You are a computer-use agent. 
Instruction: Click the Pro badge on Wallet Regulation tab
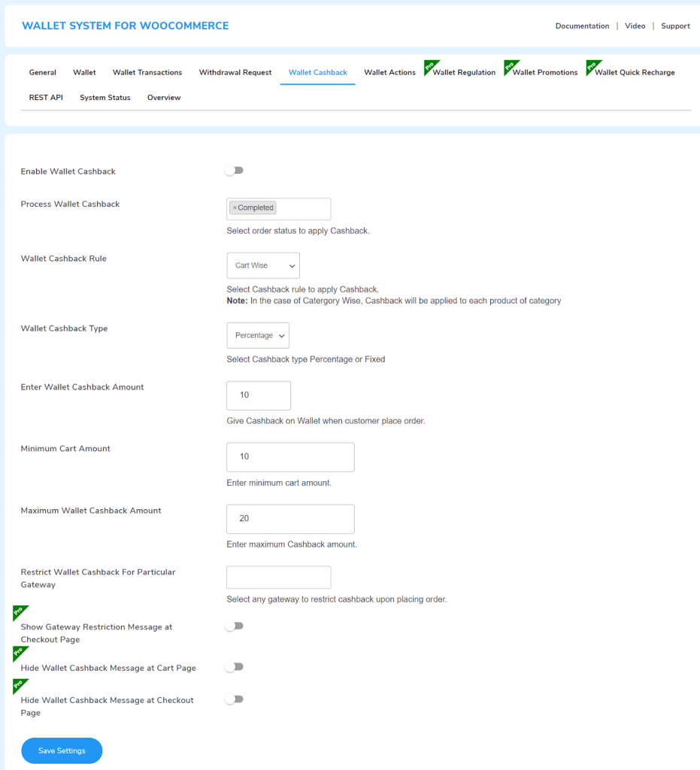[431, 67]
